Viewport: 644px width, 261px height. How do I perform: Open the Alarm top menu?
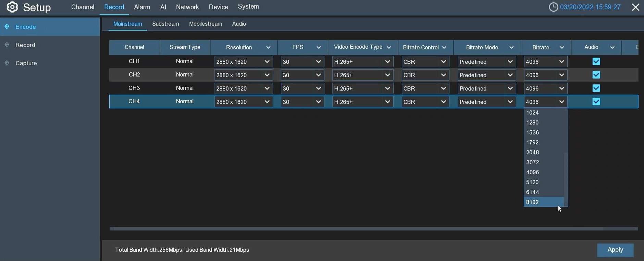click(142, 7)
